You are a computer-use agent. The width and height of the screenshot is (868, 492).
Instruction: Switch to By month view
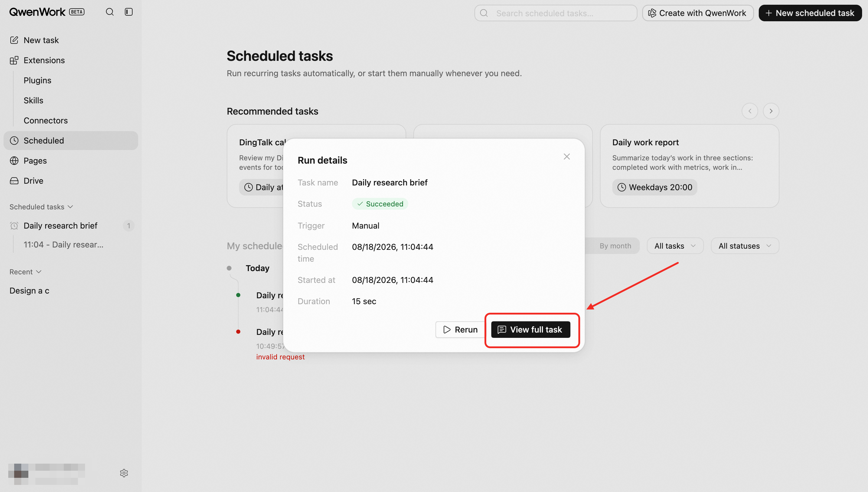[x=615, y=246]
